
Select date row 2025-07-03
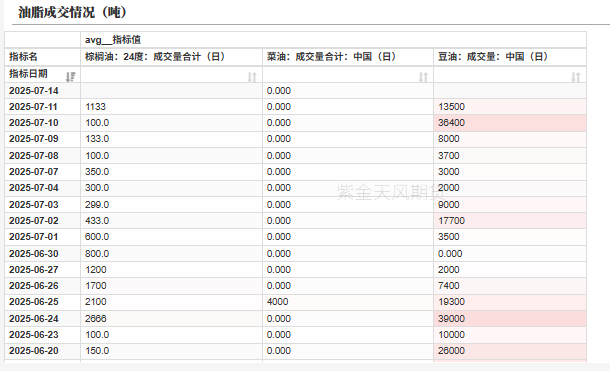click(x=34, y=205)
